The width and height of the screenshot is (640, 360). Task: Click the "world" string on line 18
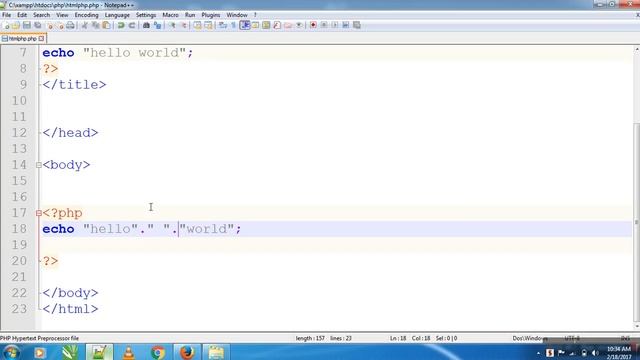coord(207,229)
